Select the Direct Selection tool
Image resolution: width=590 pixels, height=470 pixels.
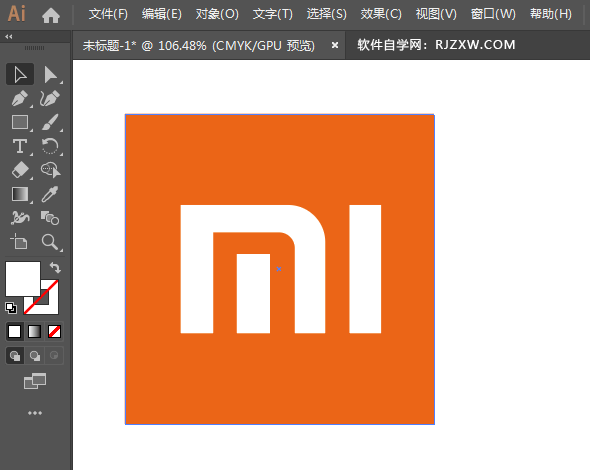50,74
